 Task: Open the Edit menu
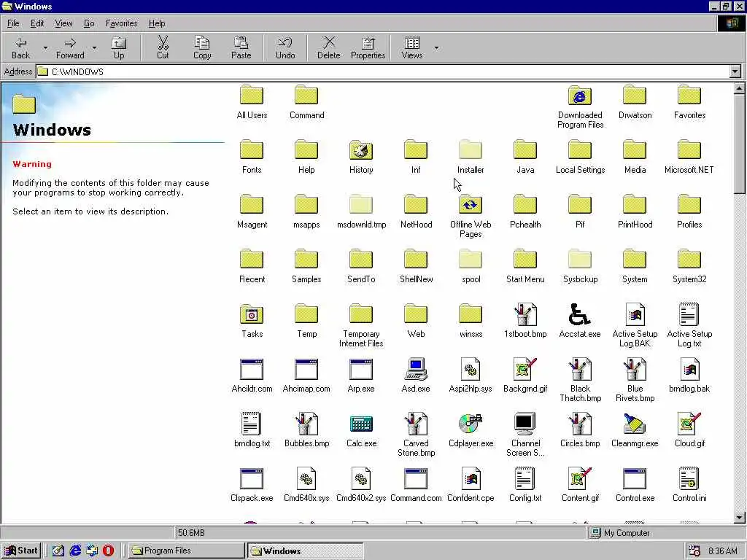(37, 23)
